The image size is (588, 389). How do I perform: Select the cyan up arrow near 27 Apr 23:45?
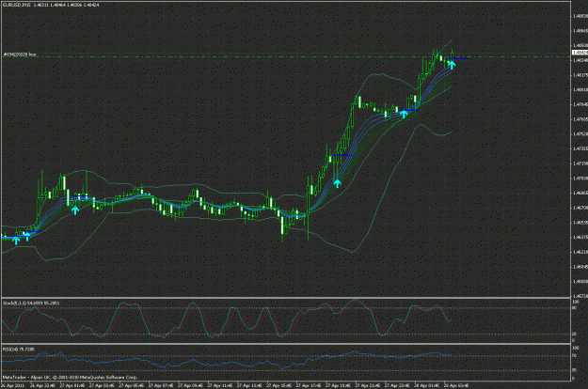point(404,115)
